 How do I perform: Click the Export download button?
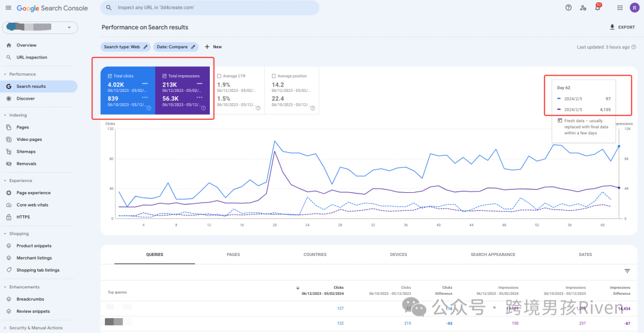click(622, 27)
